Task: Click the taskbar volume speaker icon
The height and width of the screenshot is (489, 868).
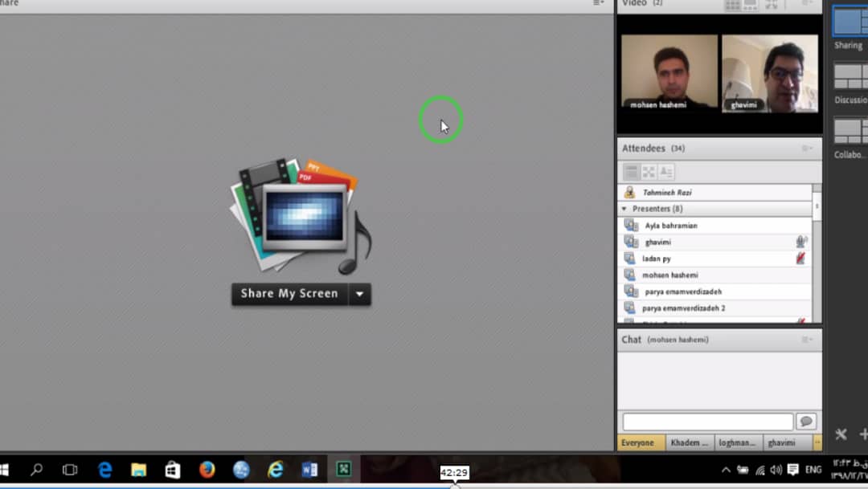Action: 776,470
